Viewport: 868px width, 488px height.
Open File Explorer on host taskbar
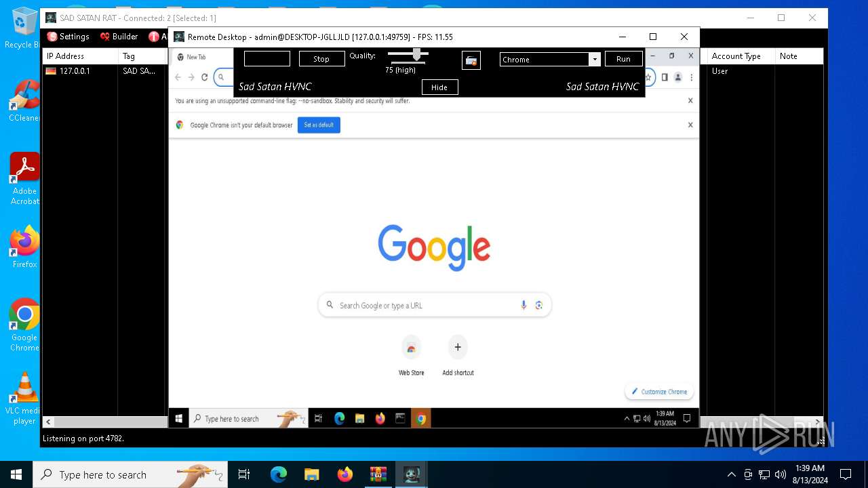(x=311, y=474)
